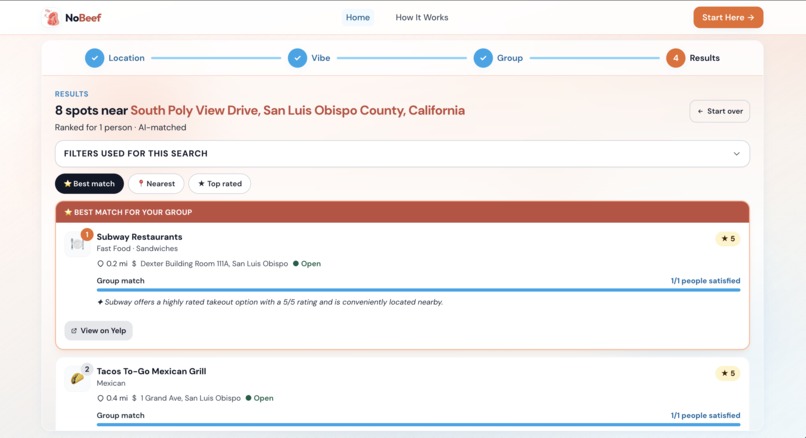Click the Best Match For Your Group banner

402,212
